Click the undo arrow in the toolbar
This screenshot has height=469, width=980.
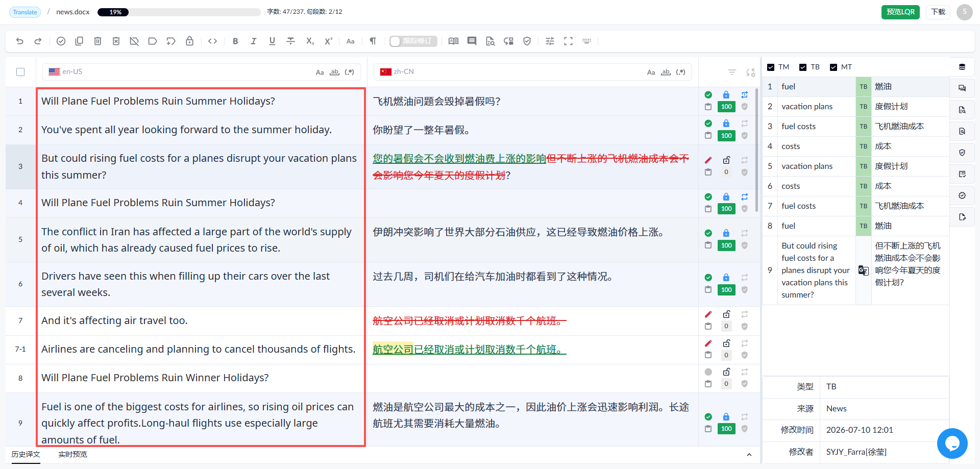[20, 41]
